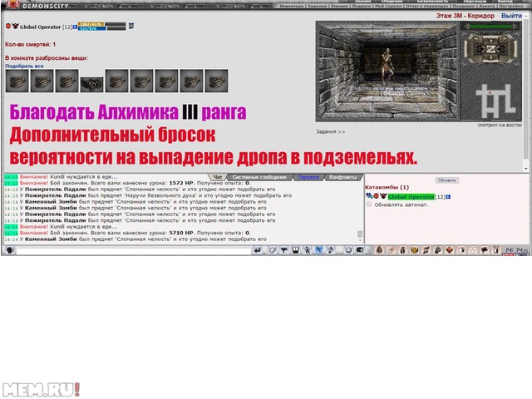Image resolution: width=532 pixels, height=399 pixels.
Task: Click the floppy disk save icon in the chat toolbar
Action: [x=296, y=250]
